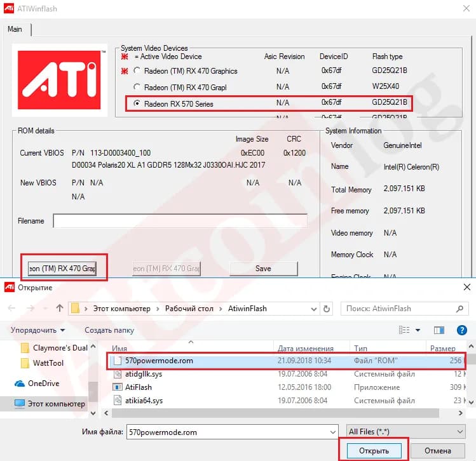Viewport: 476px width, 461px height.
Task: Change the view mode icon
Action: click(404, 330)
